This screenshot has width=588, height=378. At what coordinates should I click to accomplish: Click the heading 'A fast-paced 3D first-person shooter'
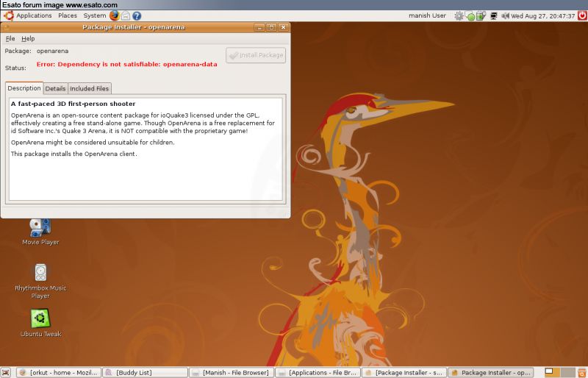(x=73, y=104)
